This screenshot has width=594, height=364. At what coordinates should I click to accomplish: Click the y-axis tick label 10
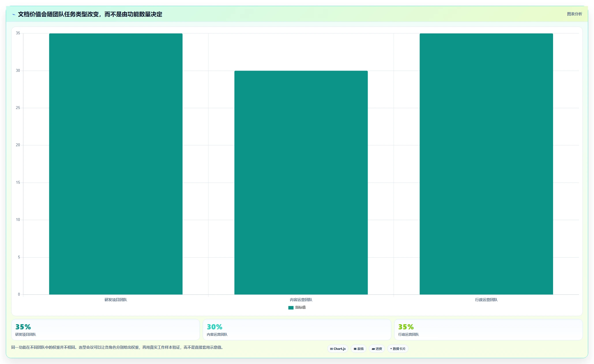coord(18,220)
